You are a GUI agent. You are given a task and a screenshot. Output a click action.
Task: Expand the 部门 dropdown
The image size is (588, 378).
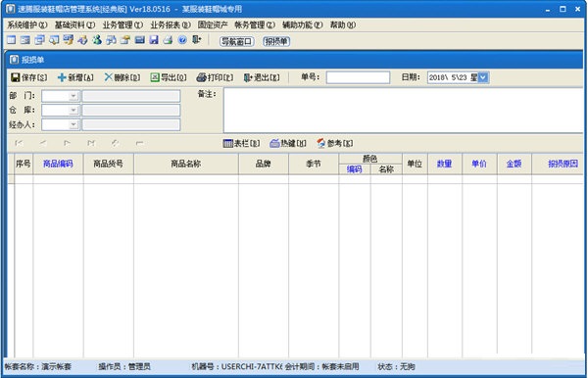pos(73,96)
